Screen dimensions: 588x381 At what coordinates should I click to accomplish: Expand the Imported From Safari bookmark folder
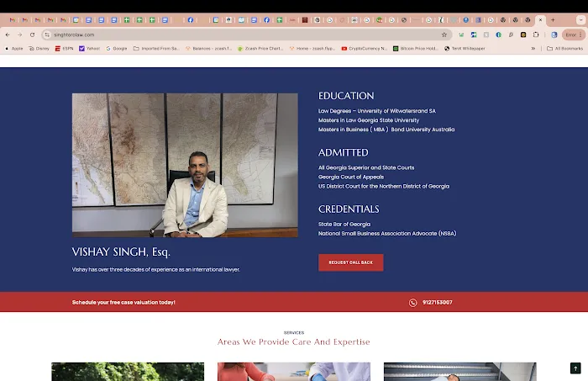[x=157, y=49]
